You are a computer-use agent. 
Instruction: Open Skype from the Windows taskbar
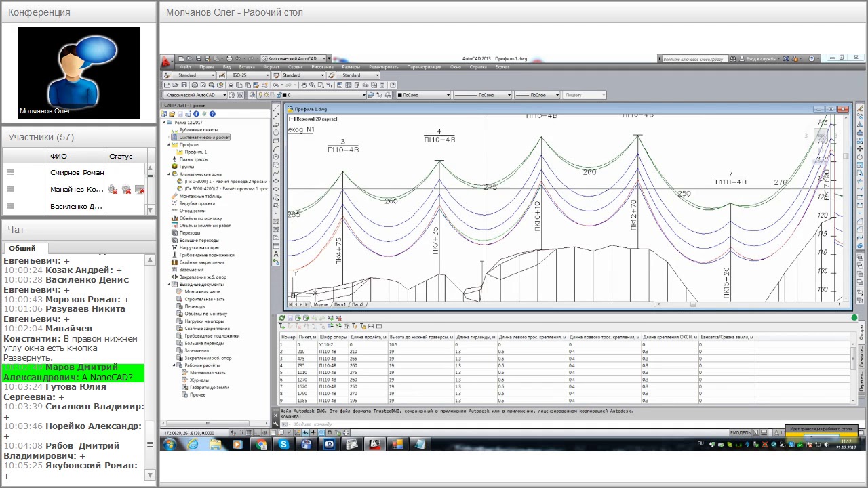pyautogui.click(x=283, y=445)
